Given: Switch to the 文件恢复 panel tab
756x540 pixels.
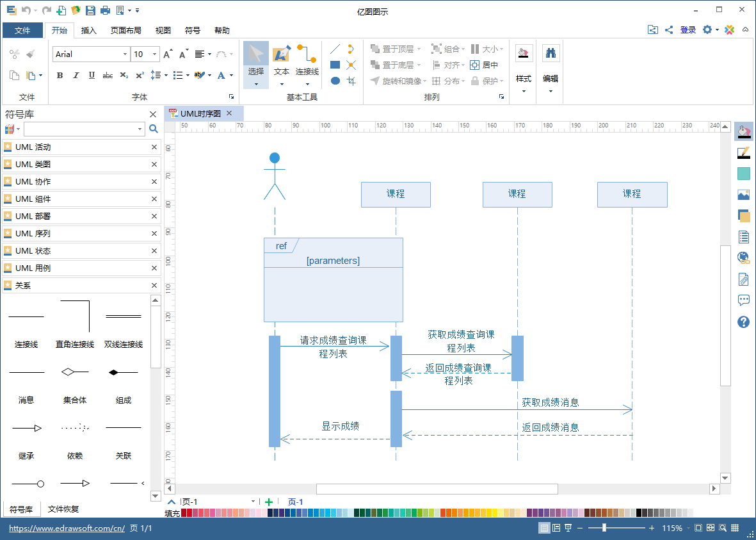Looking at the screenshot, I should [63, 509].
